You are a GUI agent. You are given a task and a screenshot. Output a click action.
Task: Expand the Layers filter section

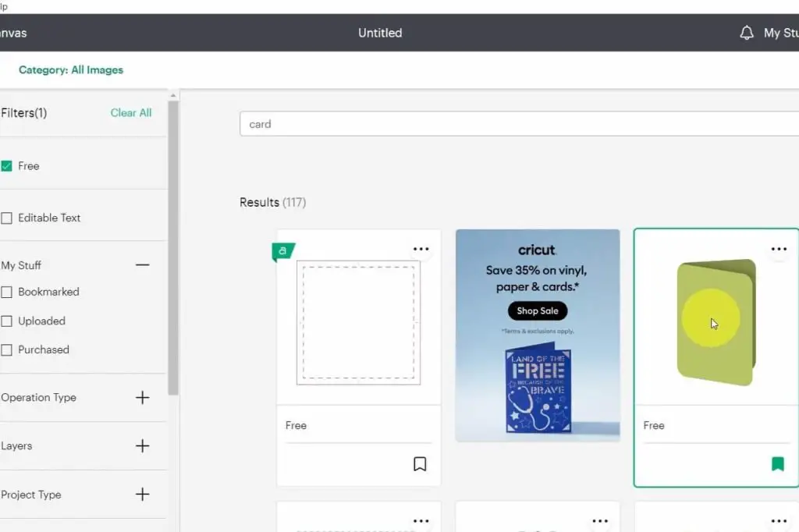click(x=143, y=446)
